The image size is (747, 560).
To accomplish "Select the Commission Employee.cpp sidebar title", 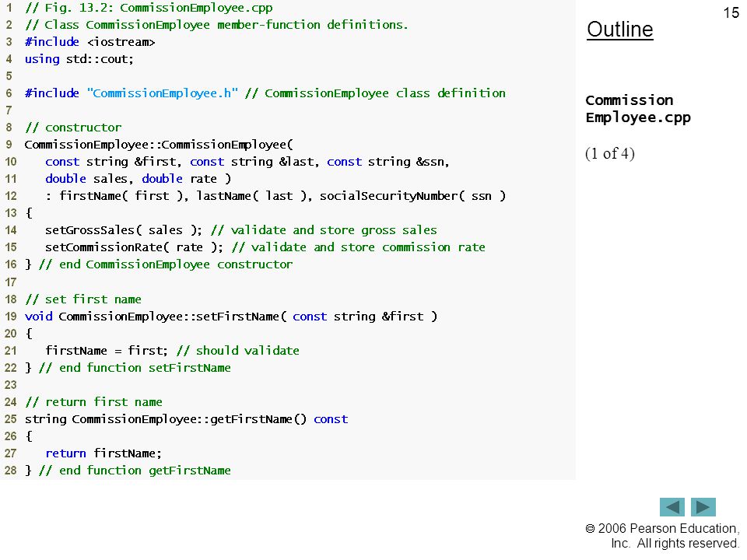I will [638, 109].
